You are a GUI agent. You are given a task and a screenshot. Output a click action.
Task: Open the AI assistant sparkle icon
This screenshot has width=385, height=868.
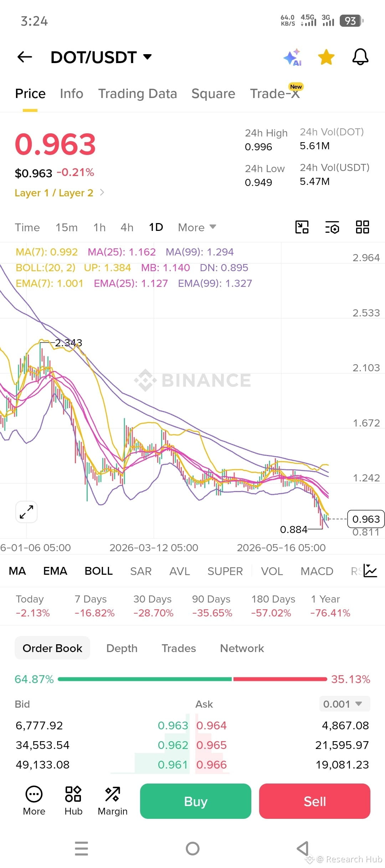292,57
